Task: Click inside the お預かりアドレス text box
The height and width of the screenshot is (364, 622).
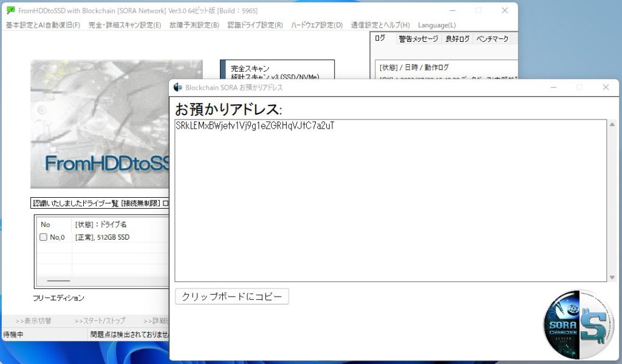Action: 391,200
